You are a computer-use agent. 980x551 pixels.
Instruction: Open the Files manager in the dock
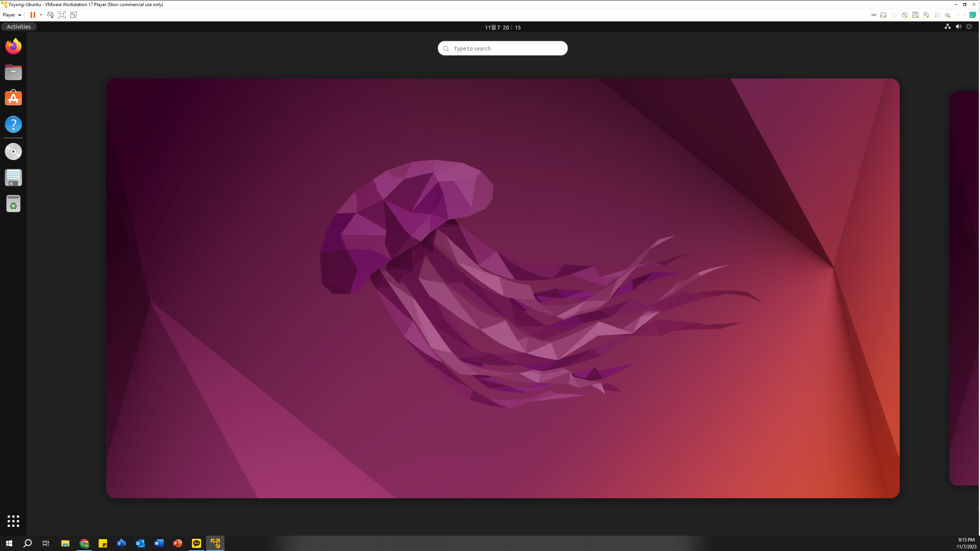[13, 72]
